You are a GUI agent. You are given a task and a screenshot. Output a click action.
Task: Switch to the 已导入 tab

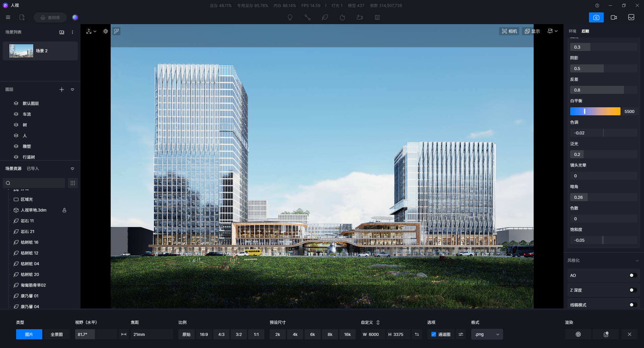[x=33, y=169]
